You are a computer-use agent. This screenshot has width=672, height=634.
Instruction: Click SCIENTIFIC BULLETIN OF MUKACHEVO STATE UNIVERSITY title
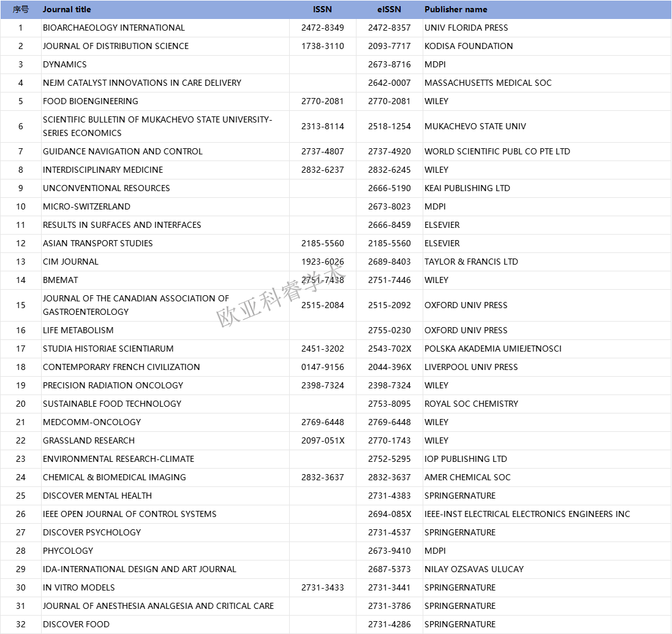[x=157, y=126]
